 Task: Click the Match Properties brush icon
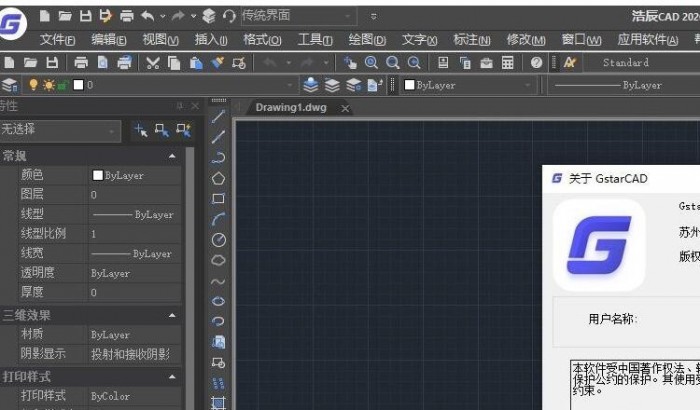[217, 63]
